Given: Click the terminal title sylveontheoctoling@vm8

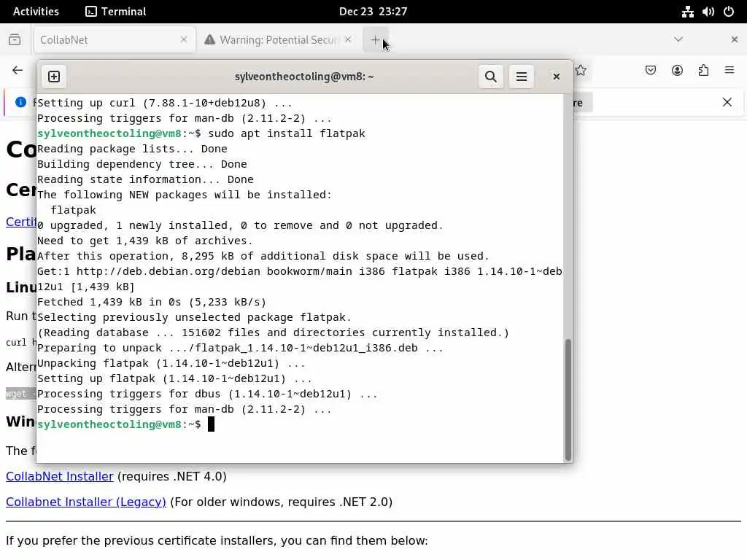Looking at the screenshot, I should click(x=304, y=77).
